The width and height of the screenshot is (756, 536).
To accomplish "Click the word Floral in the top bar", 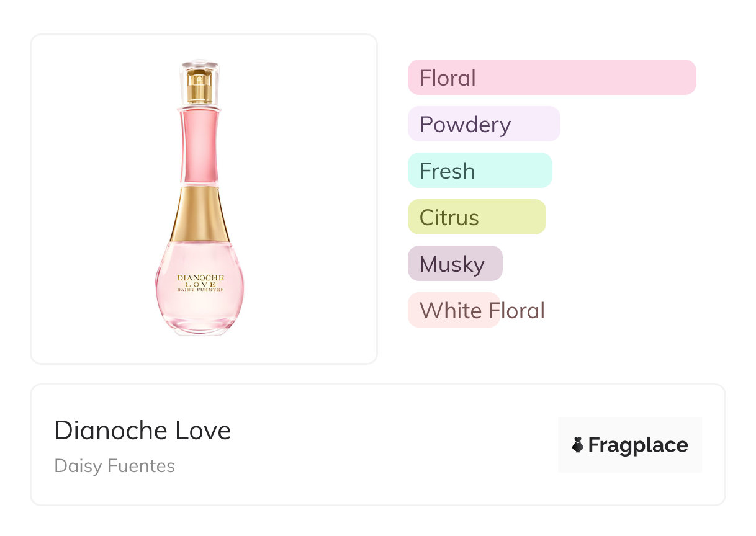I will click(448, 78).
